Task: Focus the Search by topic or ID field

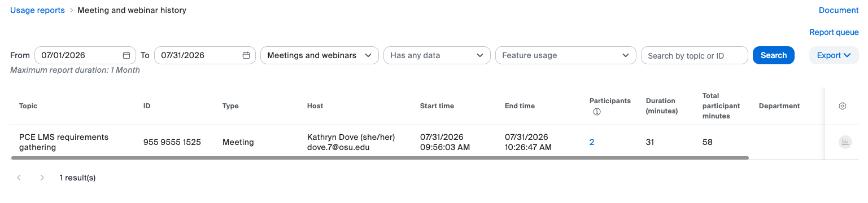Action: (695, 55)
